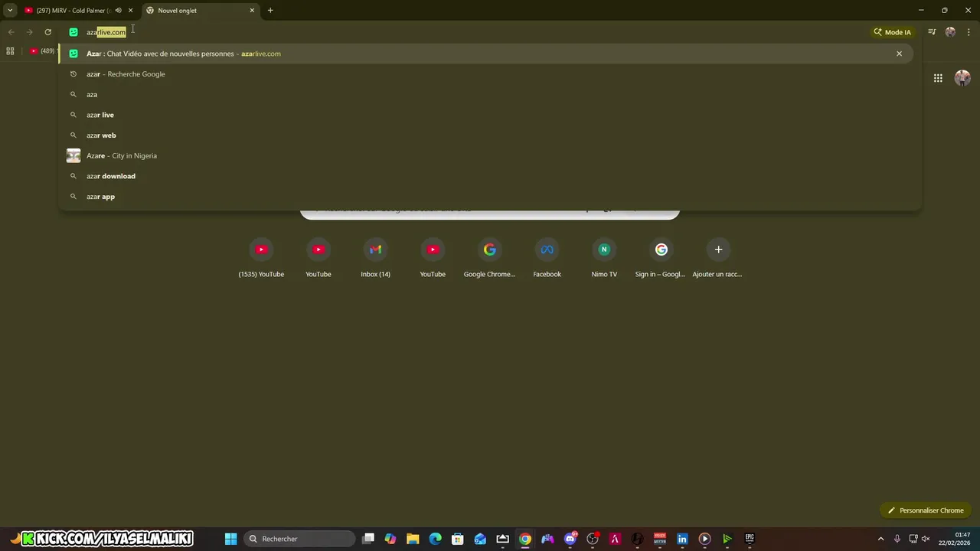
Task: Click the microphone tray icon
Action: 897,539
